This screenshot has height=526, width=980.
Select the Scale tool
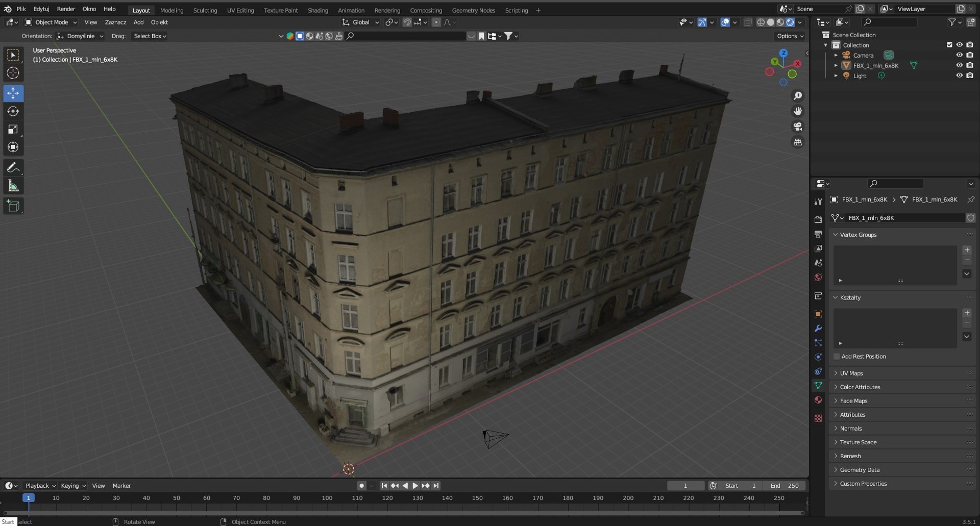pos(13,129)
